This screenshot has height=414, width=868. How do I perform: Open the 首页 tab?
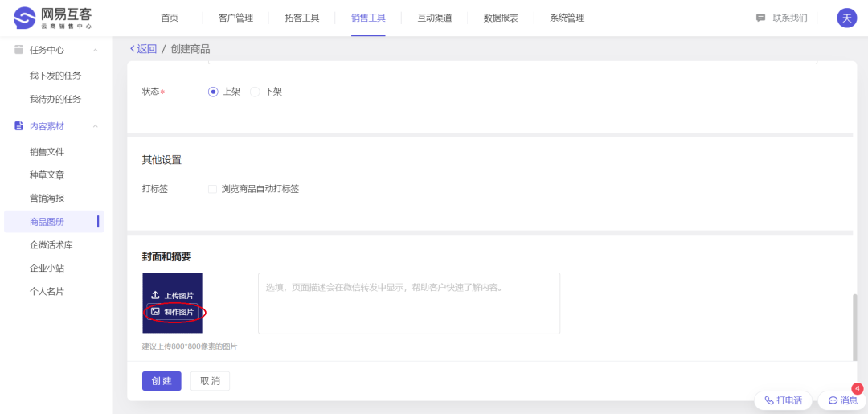coord(170,18)
